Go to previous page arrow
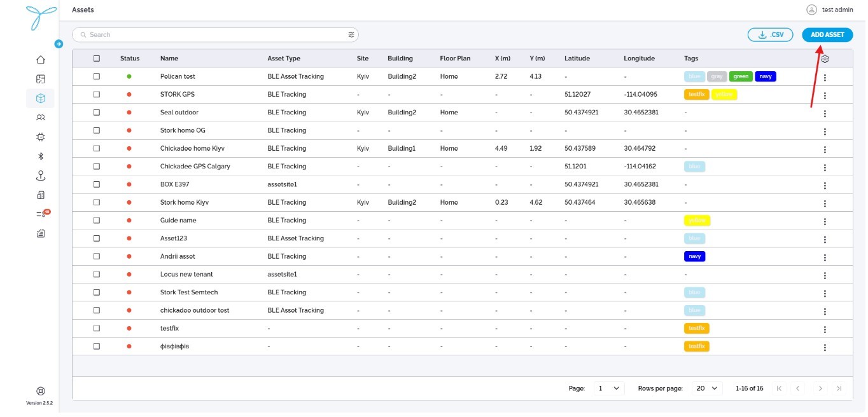The height and width of the screenshot is (417, 868). point(797,388)
